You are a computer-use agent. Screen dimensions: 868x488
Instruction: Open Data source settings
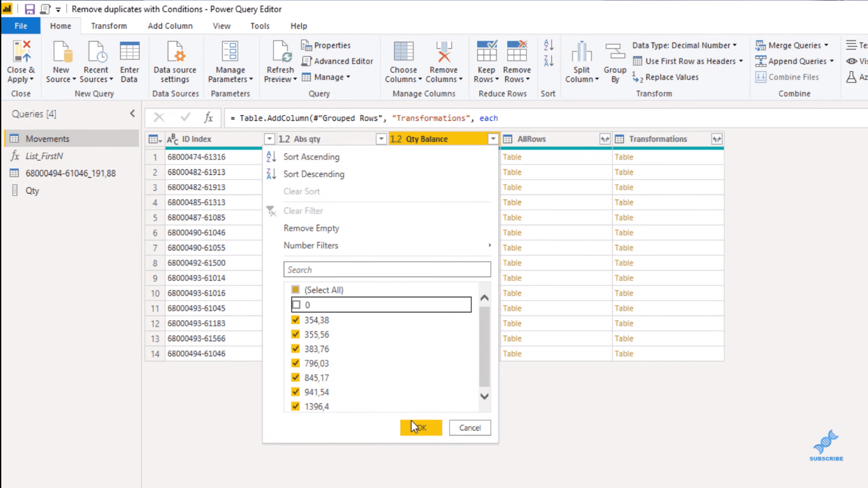175,62
